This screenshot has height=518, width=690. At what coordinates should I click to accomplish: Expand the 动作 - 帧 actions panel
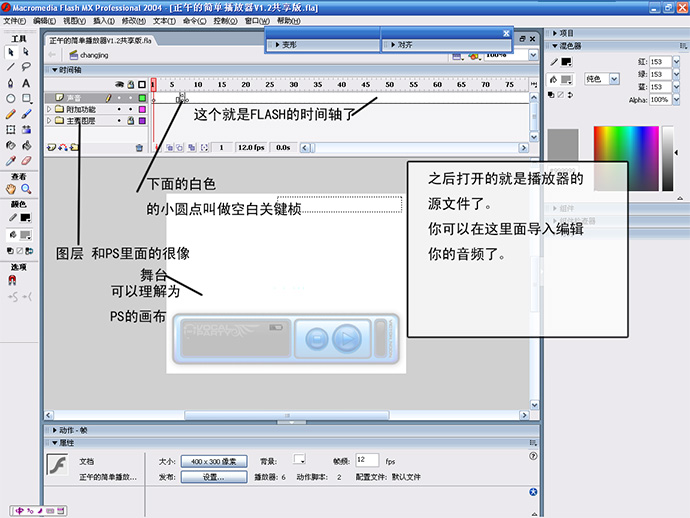coord(55,430)
